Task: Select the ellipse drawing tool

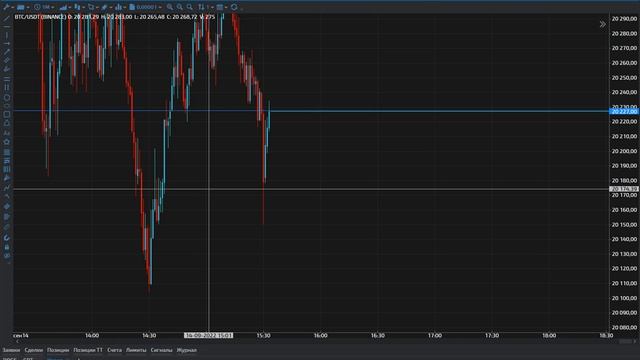Action: (7, 98)
